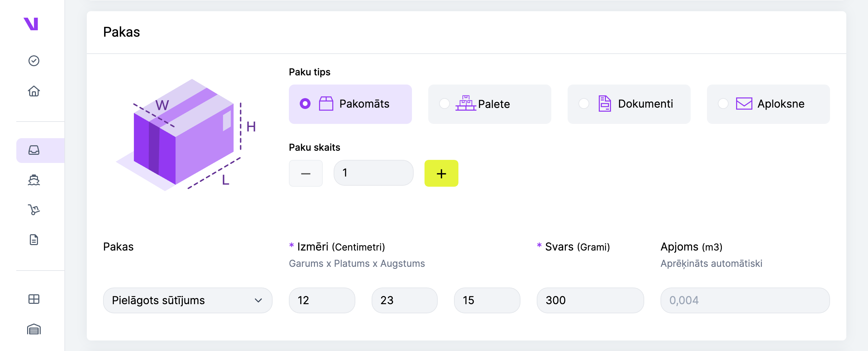
Task: Open the ship icon in sidebar
Action: (34, 180)
